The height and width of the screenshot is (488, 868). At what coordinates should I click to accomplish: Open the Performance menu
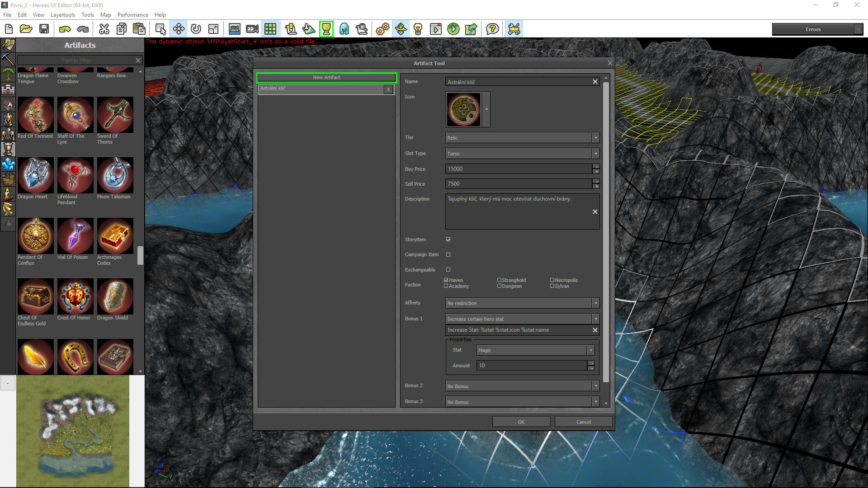133,15
